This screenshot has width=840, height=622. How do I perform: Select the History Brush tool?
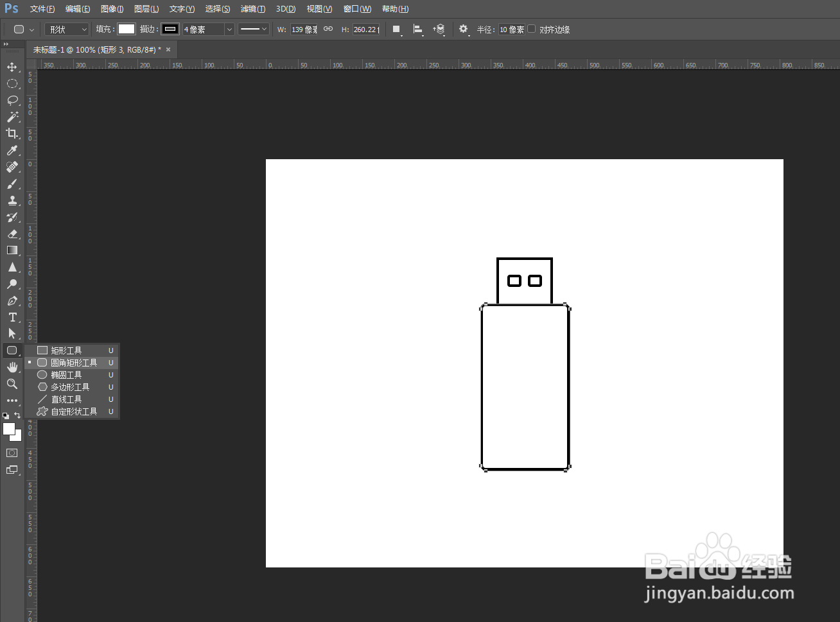[12, 217]
